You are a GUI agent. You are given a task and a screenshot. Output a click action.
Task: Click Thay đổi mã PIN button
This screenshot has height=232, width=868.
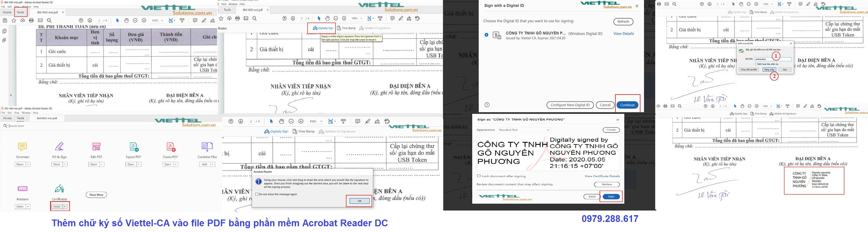(748, 70)
